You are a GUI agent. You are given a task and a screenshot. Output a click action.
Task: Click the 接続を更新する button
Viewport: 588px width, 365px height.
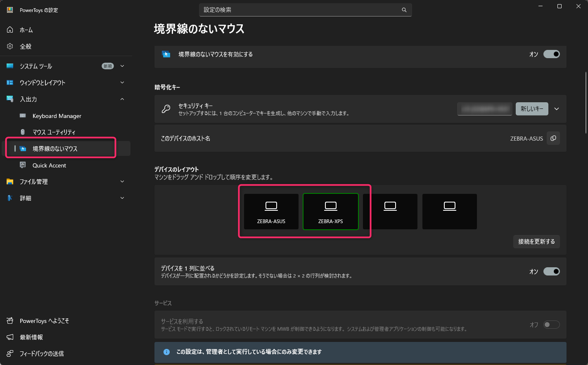pyautogui.click(x=536, y=242)
